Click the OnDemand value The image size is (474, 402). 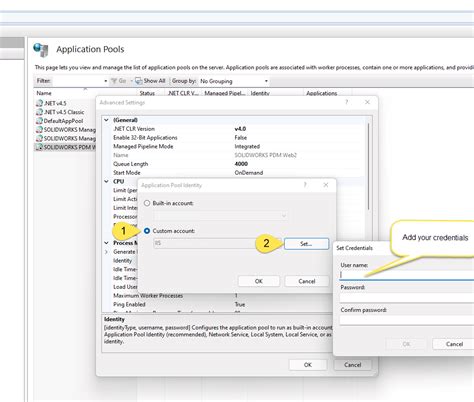[249, 173]
